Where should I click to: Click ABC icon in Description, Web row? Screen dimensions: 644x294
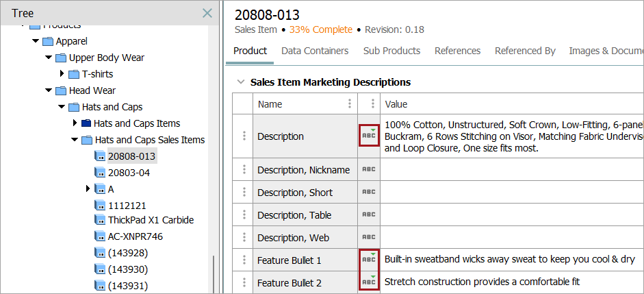coord(369,237)
